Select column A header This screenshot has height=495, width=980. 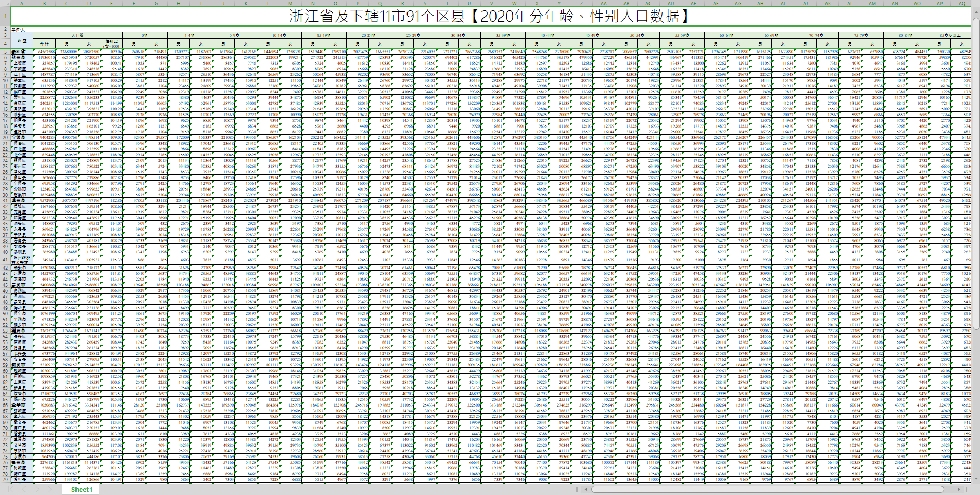tap(21, 3)
